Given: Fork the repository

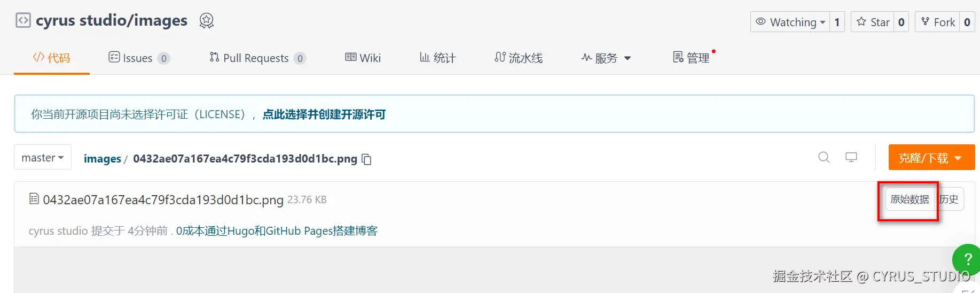Looking at the screenshot, I should [937, 22].
